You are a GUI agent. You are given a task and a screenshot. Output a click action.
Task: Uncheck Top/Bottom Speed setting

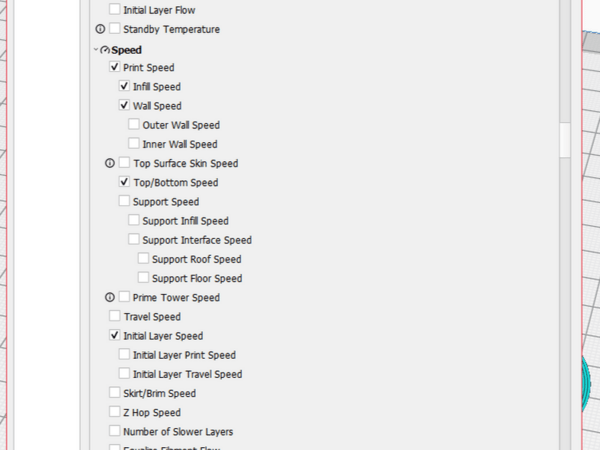[x=124, y=183]
